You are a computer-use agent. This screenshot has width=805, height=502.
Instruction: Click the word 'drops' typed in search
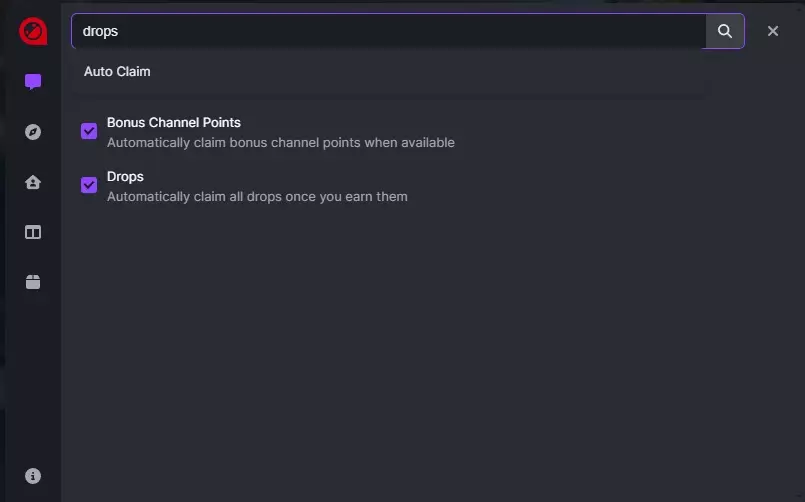(101, 31)
